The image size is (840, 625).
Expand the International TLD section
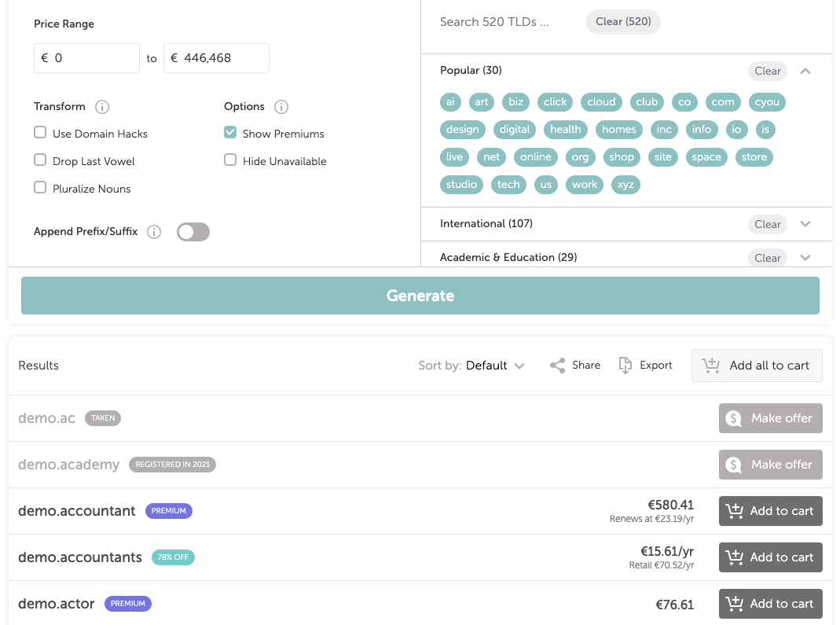tap(805, 223)
